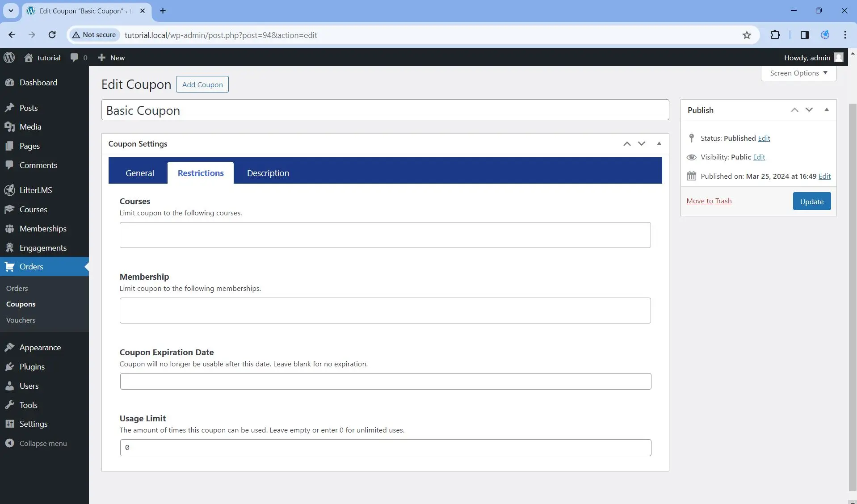
Task: Collapse the admin sidebar menu
Action: (x=44, y=444)
